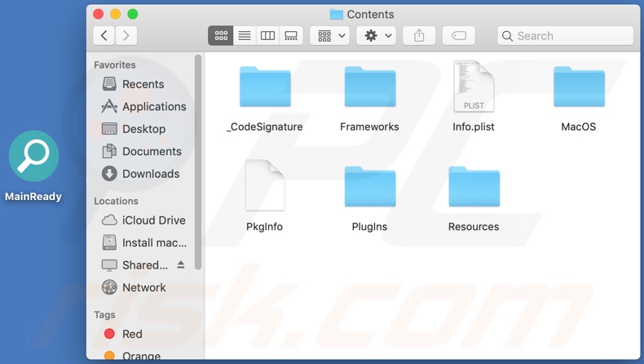Click the Tags section header
This screenshot has height=364, width=644.
(104, 315)
